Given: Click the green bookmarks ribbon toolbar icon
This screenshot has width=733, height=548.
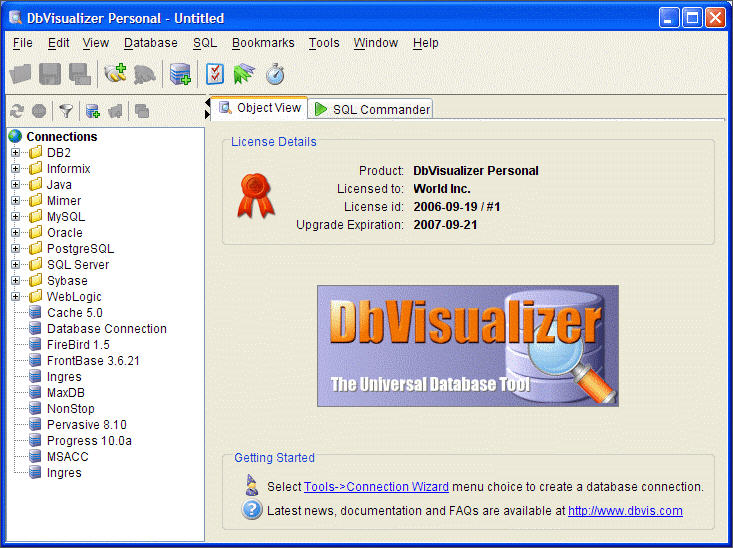Looking at the screenshot, I should pyautogui.click(x=244, y=74).
